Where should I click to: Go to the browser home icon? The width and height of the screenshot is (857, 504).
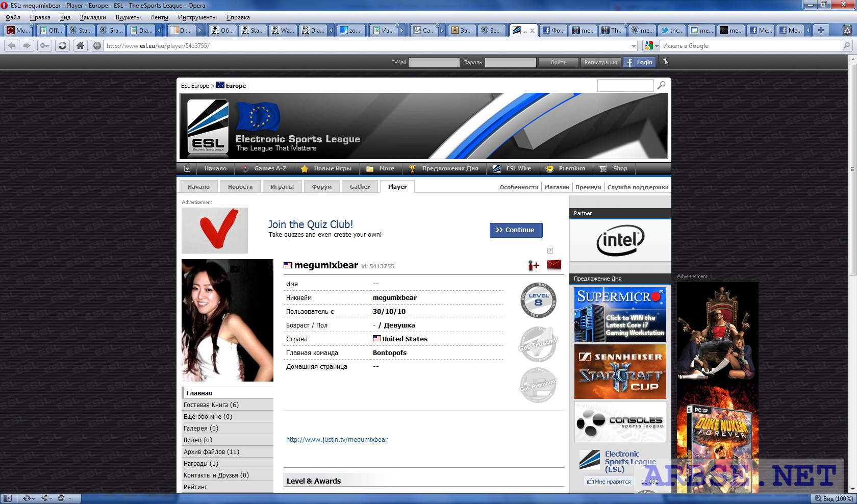tap(80, 46)
